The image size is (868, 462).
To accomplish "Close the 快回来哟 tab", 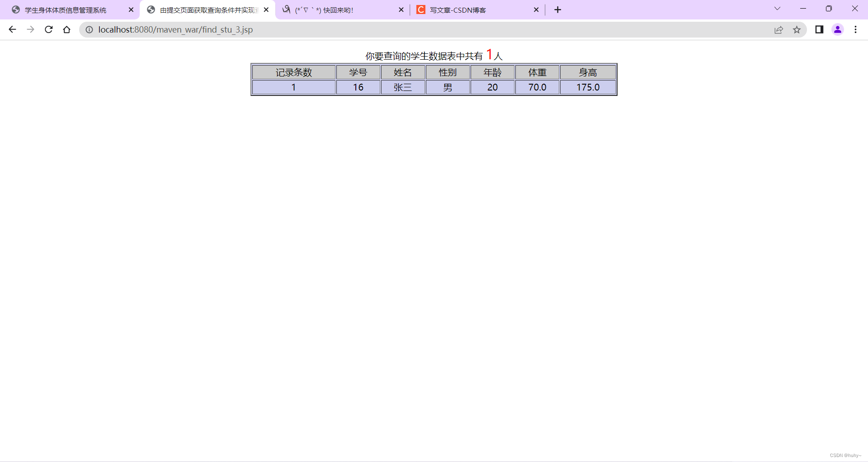I will click(401, 10).
